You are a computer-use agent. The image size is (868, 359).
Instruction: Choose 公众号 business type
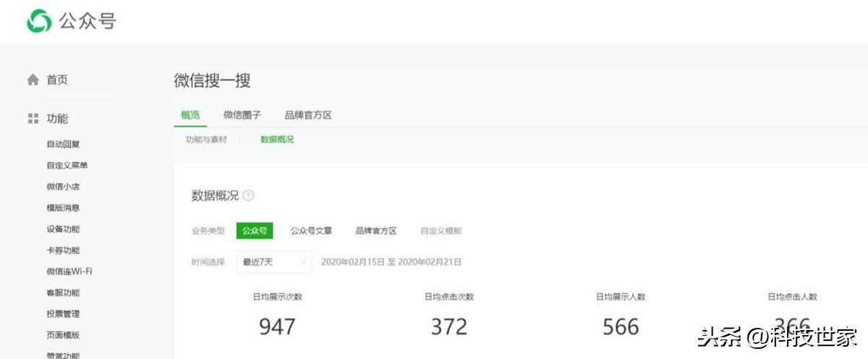255,231
